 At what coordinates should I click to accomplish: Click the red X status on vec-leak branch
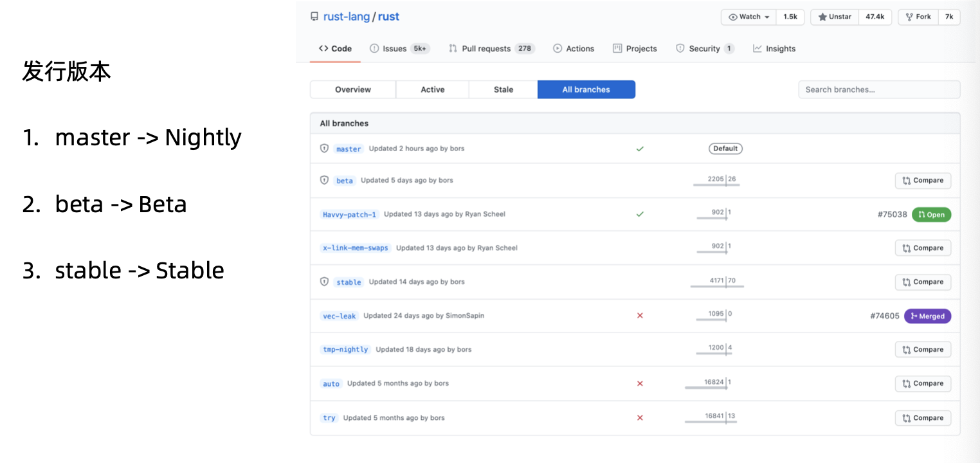(640, 316)
